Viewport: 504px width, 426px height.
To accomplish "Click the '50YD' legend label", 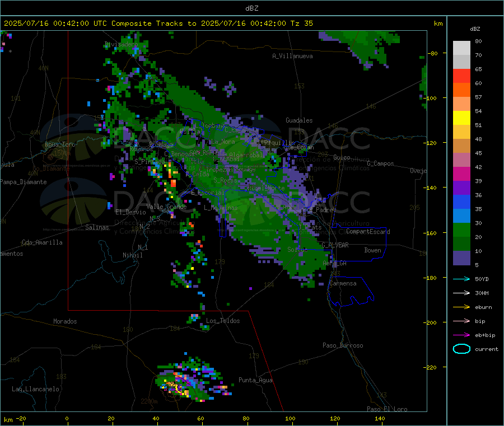I will coord(482,279).
